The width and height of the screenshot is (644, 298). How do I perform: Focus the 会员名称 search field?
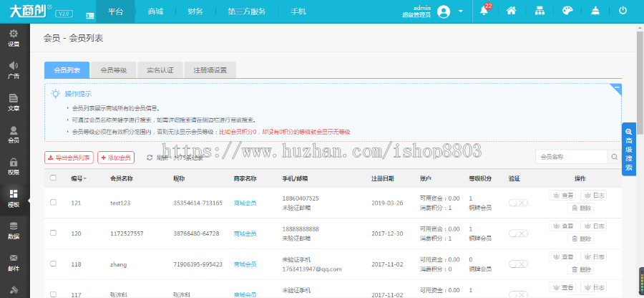click(x=571, y=157)
